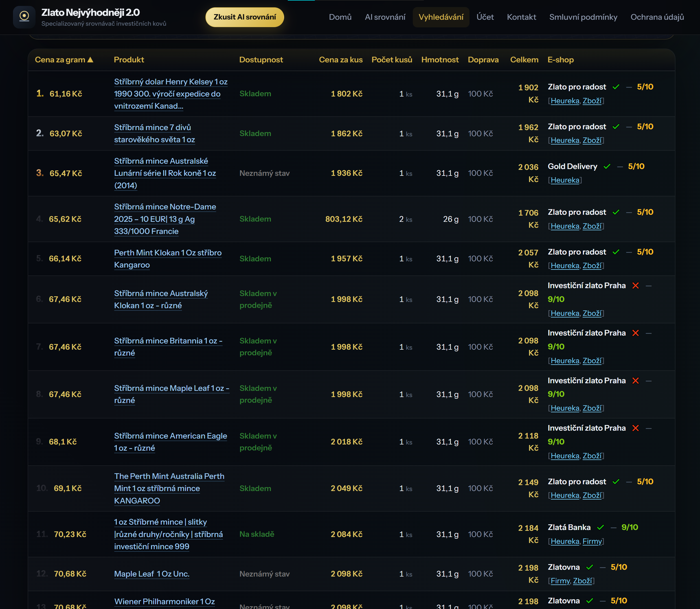Click the red X in the American Eagle row

[635, 428]
